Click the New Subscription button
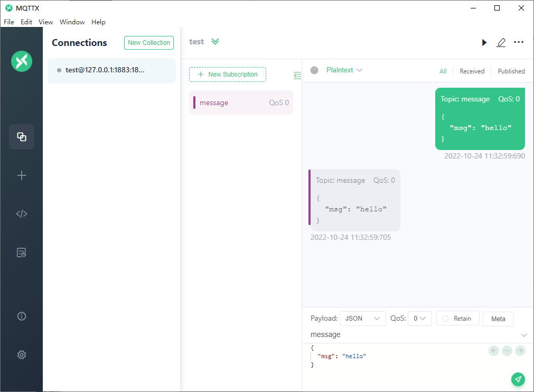 tap(228, 74)
